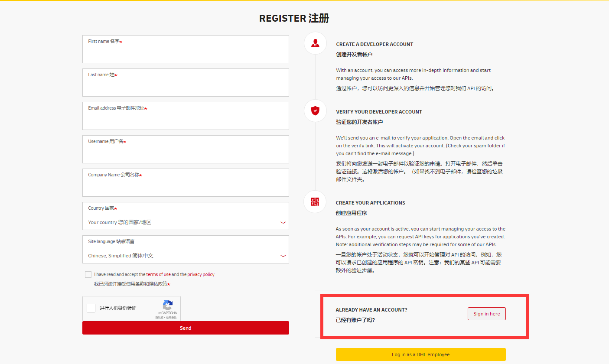Open the privacy policy link
The width and height of the screenshot is (609, 364).
click(x=201, y=274)
